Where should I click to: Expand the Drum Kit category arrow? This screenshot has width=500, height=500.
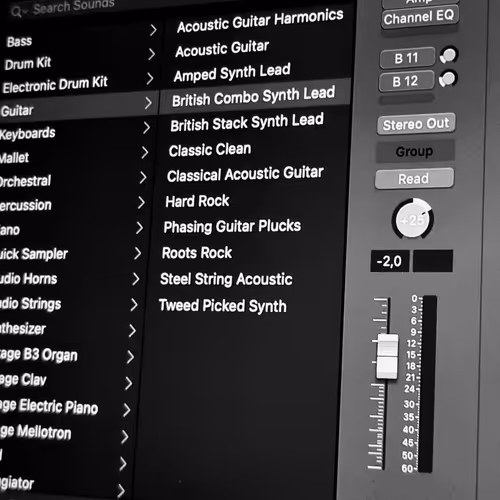pos(151,54)
